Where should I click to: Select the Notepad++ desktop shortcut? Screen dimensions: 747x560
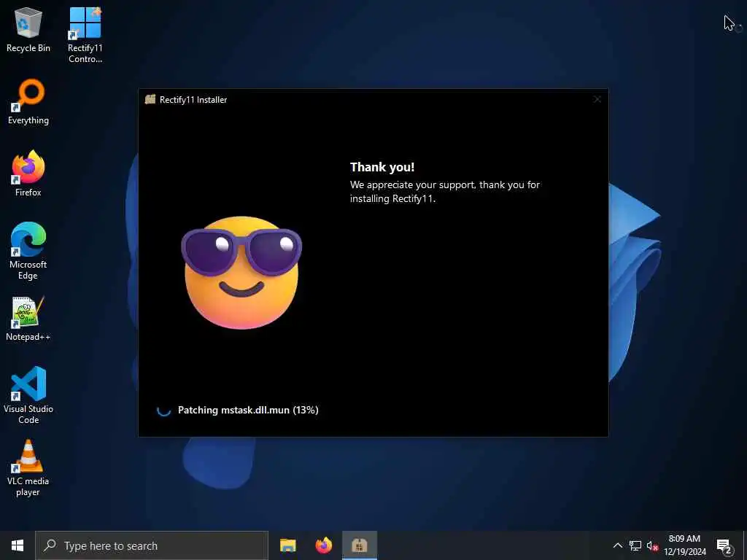coord(28,319)
